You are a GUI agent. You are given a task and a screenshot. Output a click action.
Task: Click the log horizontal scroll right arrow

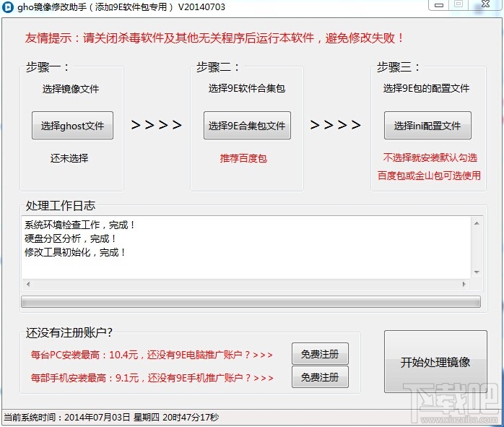click(464, 284)
